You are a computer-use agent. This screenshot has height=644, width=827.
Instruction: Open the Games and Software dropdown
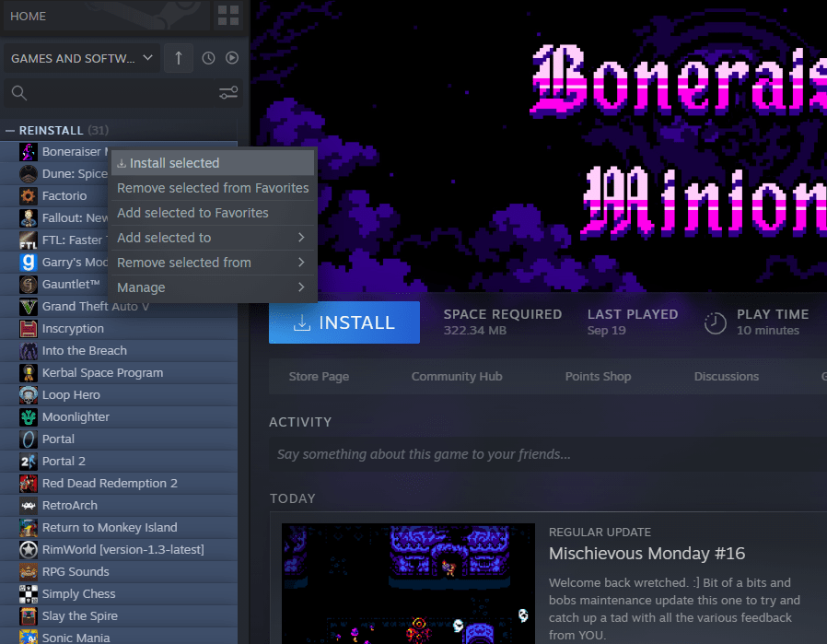tap(82, 58)
